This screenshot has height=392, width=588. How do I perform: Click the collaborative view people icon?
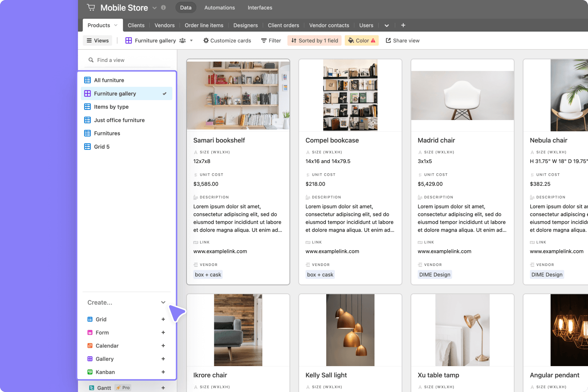point(182,41)
